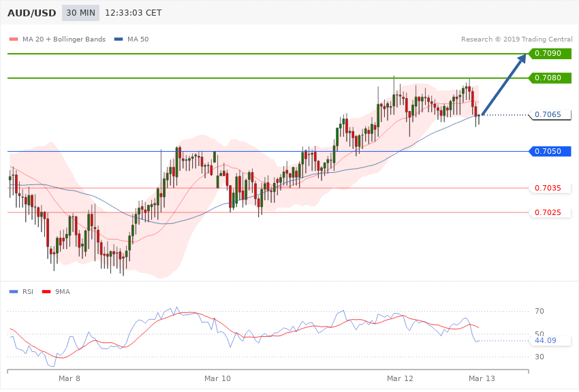Click the Mar 12 date axis label
Viewport: 579px width, 392px height.
[400, 378]
